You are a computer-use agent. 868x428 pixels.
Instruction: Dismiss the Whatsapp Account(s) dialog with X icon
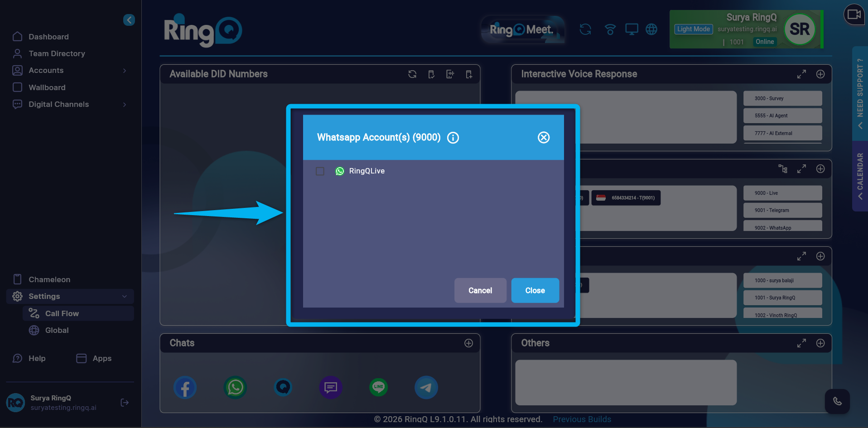544,138
